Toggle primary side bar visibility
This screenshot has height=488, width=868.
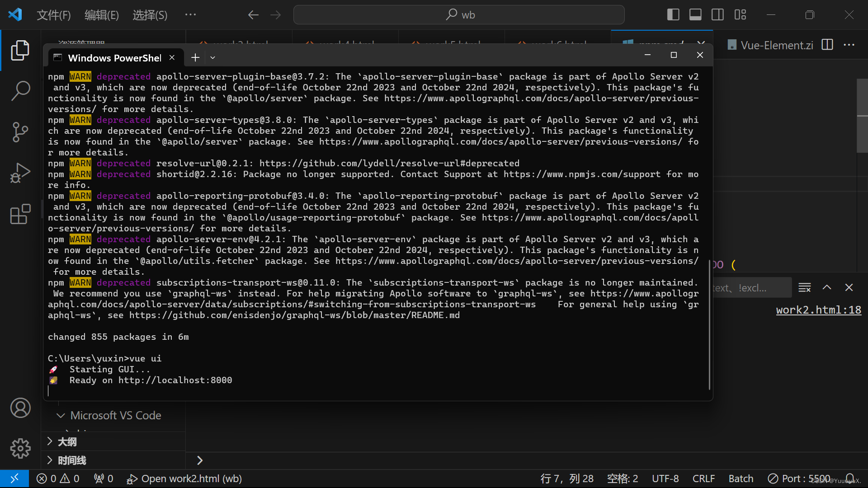[673, 14]
